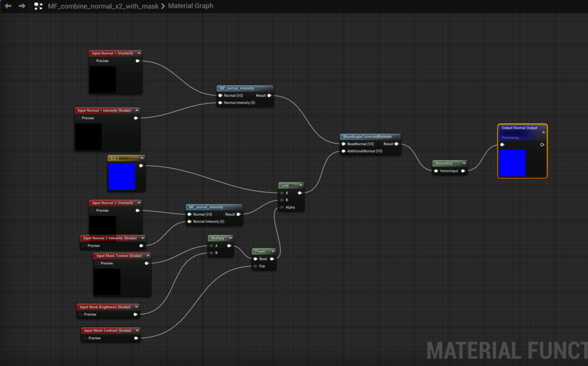This screenshot has height=366, width=588.
Task: Toggle Preview pin on Input Normal 1 (Vector3)
Action: 92,61
